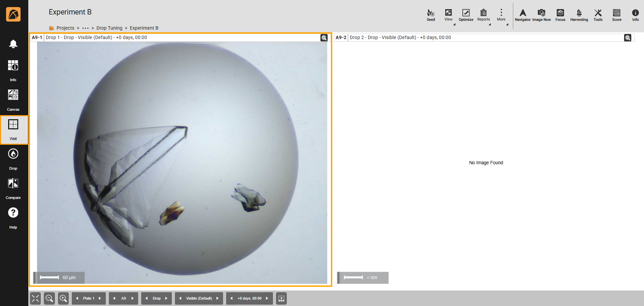Screen dimensions: 644x306
Task: Click the Projects breadcrumb link
Action: point(65,28)
